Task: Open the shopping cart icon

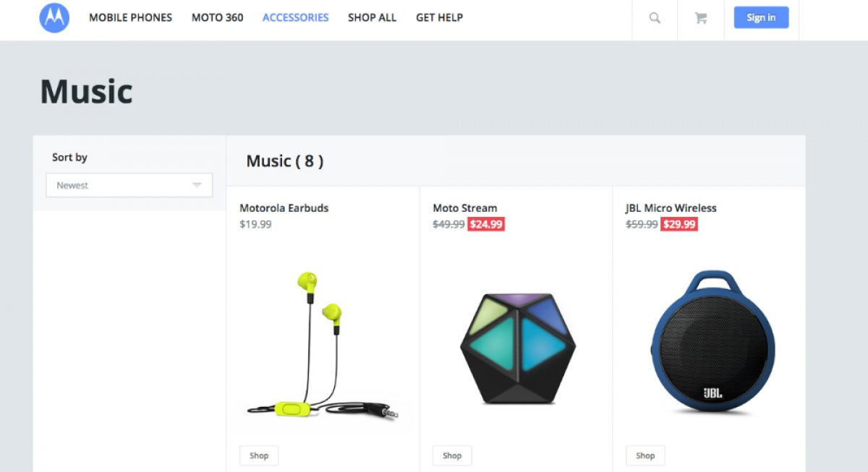Action: click(700, 18)
